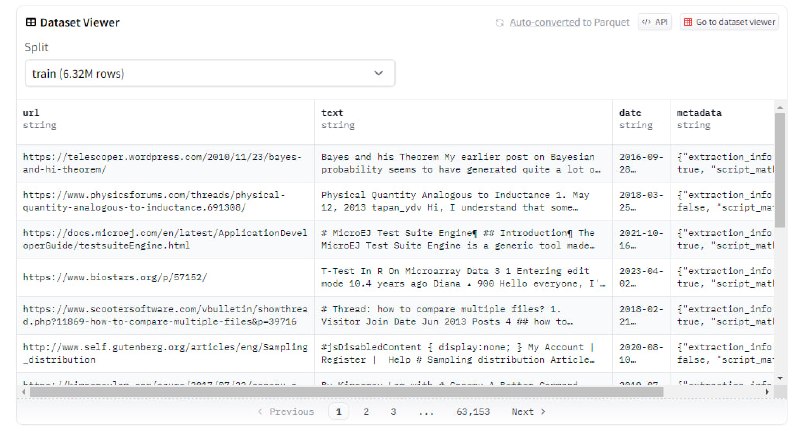The width and height of the screenshot is (800, 431).
Task: Select the biostars.org url cell
Action: tap(165, 277)
